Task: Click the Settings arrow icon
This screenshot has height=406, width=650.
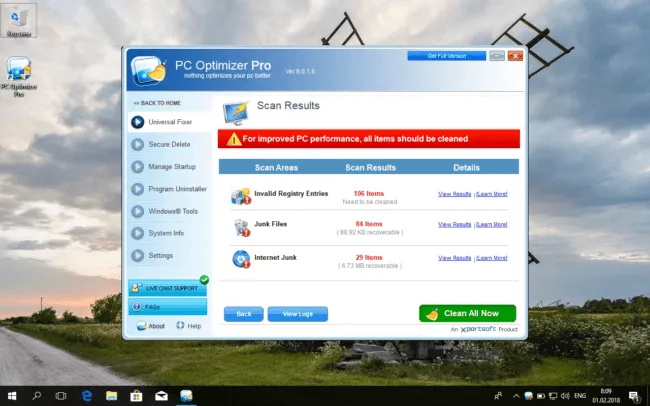Action: (x=138, y=255)
